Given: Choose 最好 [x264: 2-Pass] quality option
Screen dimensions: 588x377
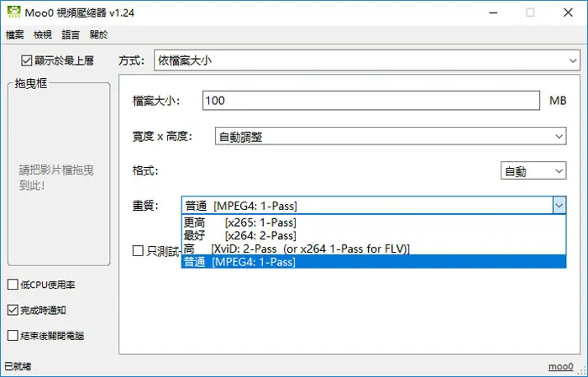Looking at the screenshot, I should 374,236.
